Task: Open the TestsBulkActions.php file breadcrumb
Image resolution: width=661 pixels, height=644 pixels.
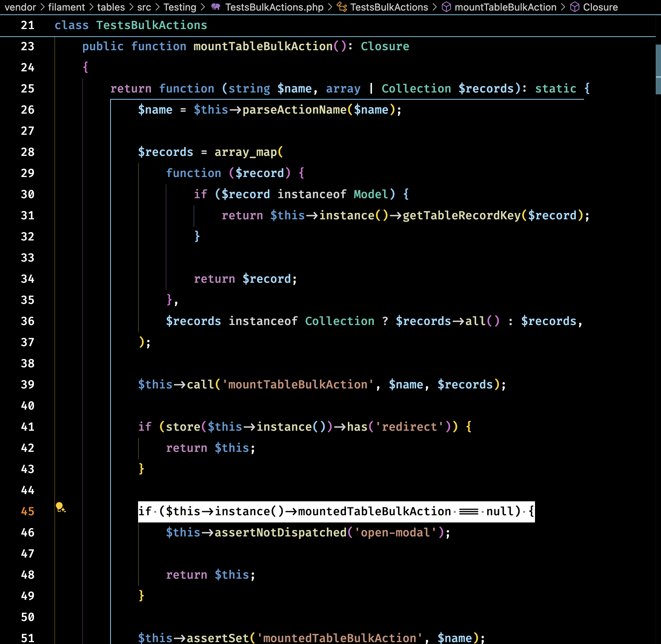Action: (274, 7)
